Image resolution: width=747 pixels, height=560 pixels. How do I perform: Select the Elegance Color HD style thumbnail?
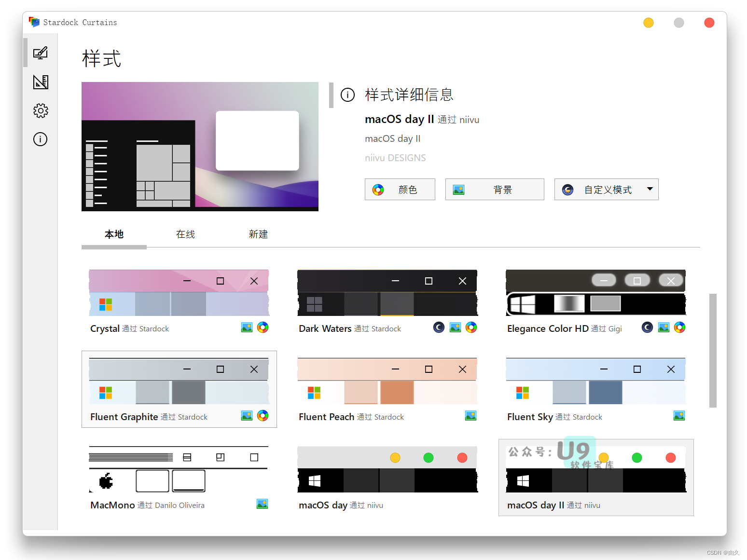(595, 293)
